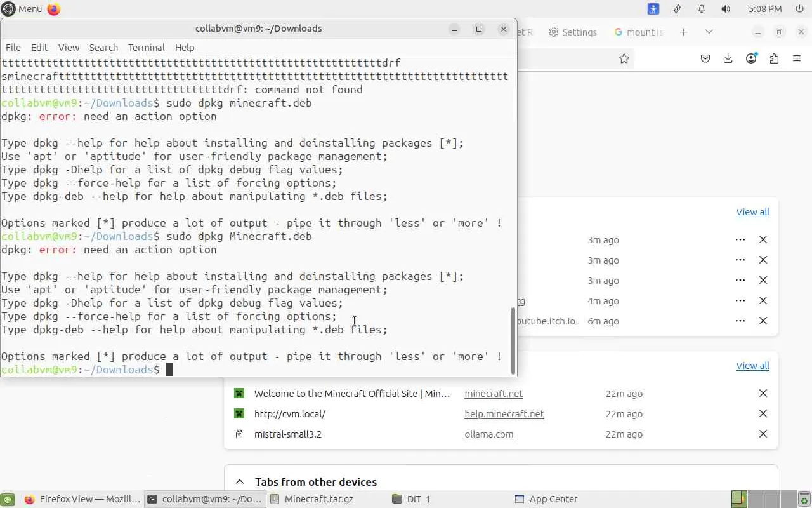Switch to the collabvm terminal taskbar button

204,499
